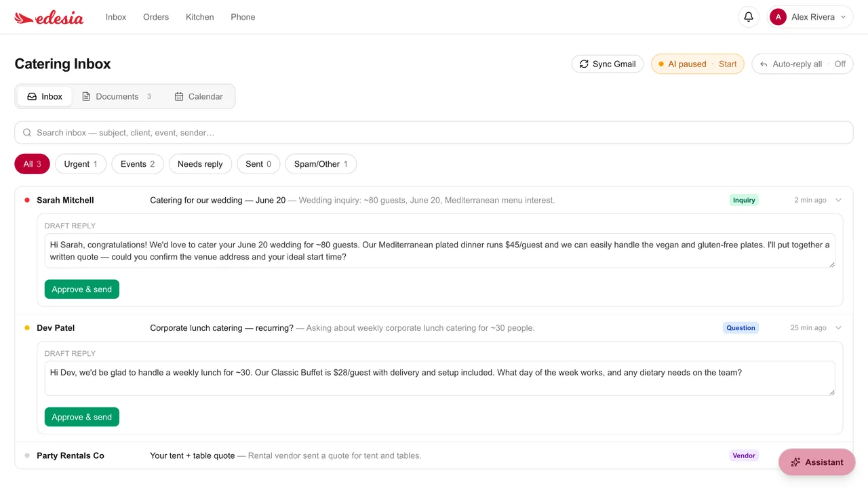Screen dimensions: 868x488
Task: Open Orders in top navigation
Action: [x=156, y=17]
